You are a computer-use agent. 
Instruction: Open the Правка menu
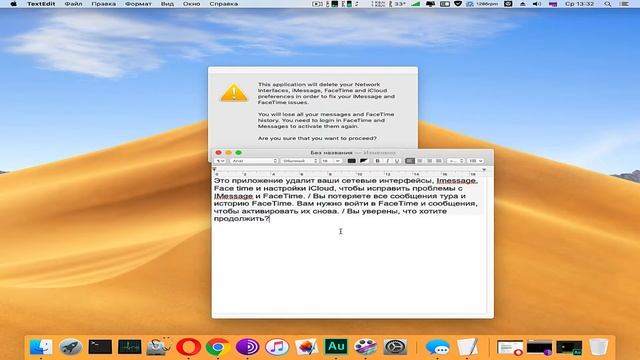104,4
